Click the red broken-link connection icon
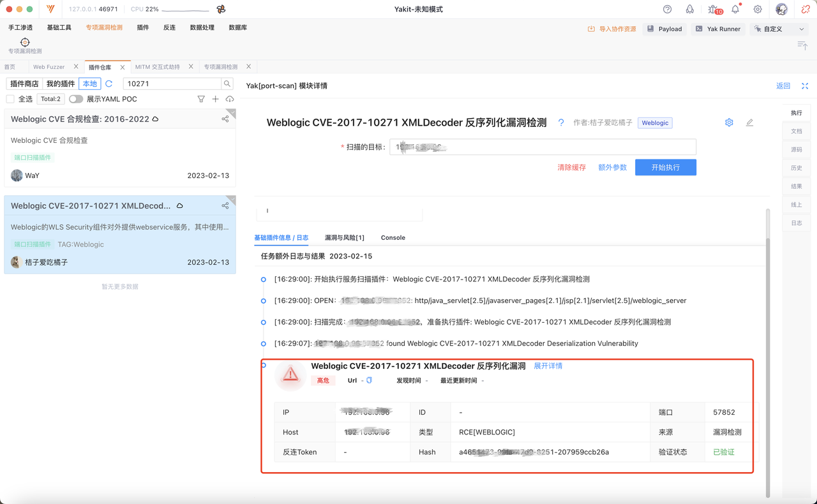This screenshot has width=817, height=504. tap(806, 10)
